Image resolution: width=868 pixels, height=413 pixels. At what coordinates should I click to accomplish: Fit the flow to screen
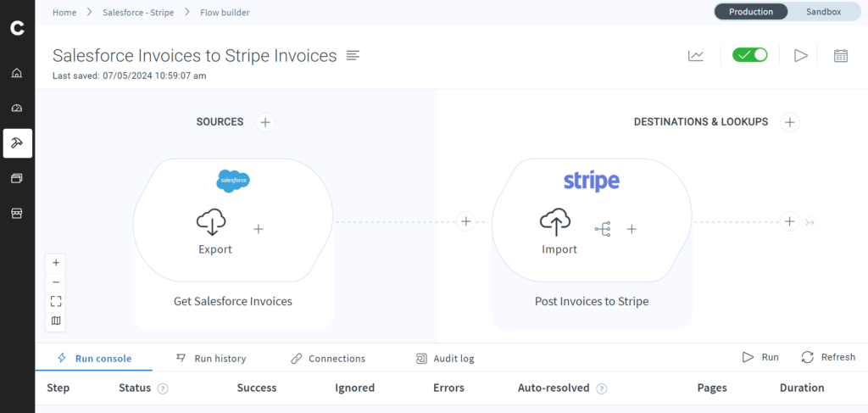(x=56, y=301)
